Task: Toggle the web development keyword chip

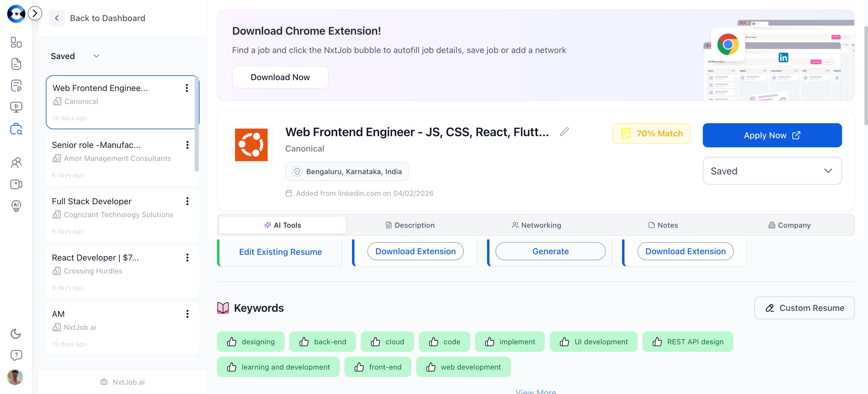Action: tap(463, 367)
